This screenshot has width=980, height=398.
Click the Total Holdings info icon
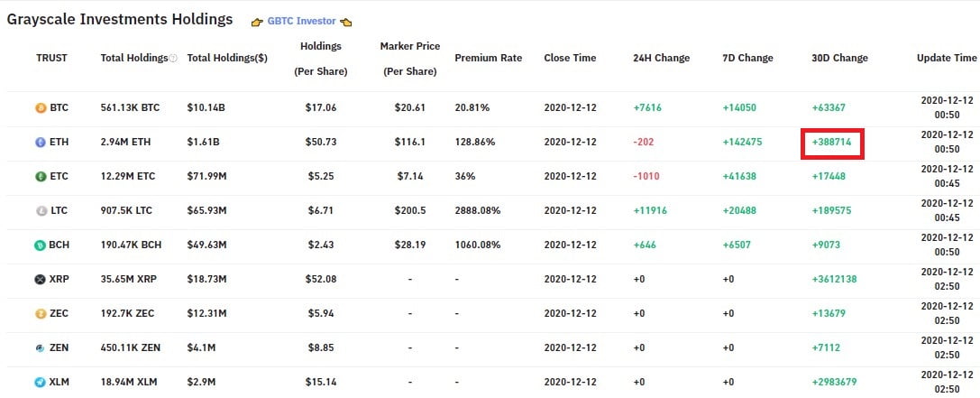click(173, 59)
